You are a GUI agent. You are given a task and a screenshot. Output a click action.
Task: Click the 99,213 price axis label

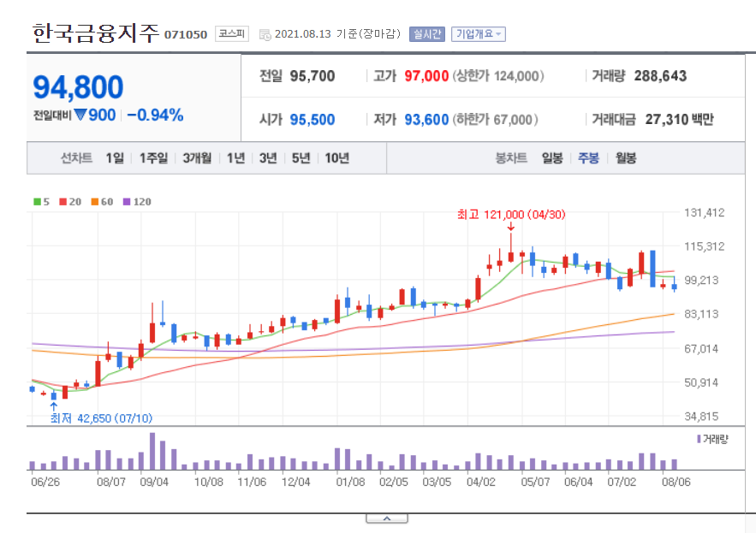pos(701,280)
